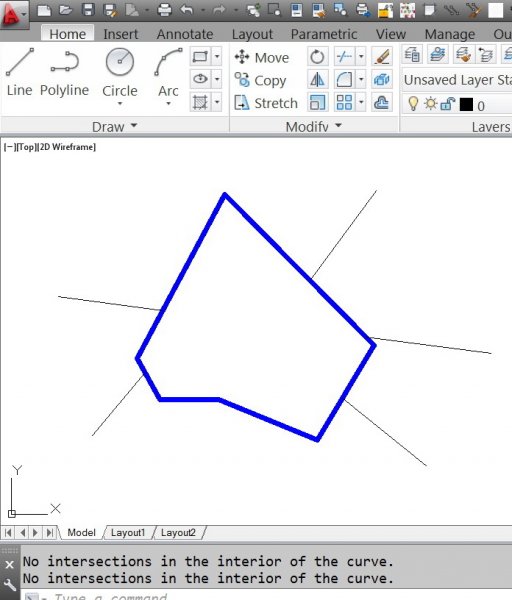
Task: Toggle layer freeze sun icon
Action: (x=430, y=104)
